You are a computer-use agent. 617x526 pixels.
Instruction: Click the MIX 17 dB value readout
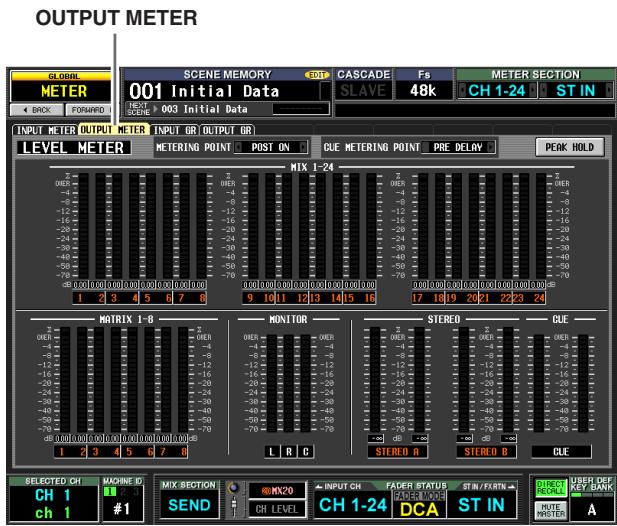tap(420, 284)
